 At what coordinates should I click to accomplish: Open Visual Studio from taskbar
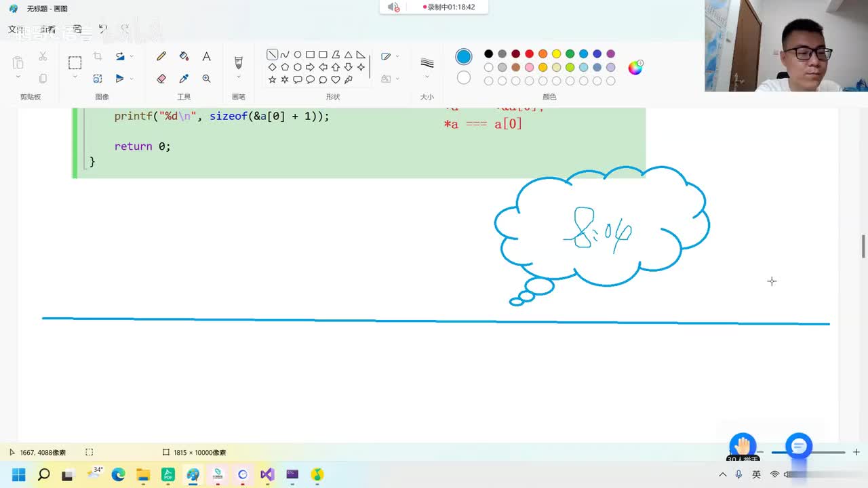267,474
